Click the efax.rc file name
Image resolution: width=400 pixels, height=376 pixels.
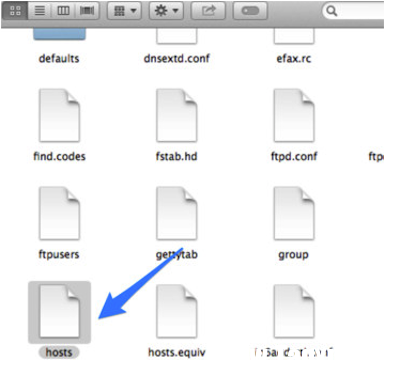pyautogui.click(x=294, y=59)
